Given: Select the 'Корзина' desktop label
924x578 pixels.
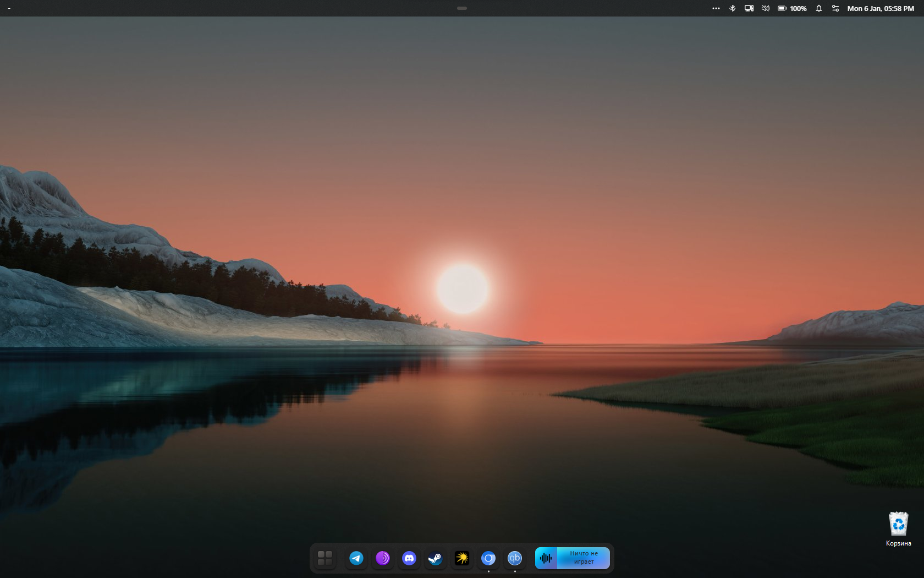Looking at the screenshot, I should [x=899, y=543].
